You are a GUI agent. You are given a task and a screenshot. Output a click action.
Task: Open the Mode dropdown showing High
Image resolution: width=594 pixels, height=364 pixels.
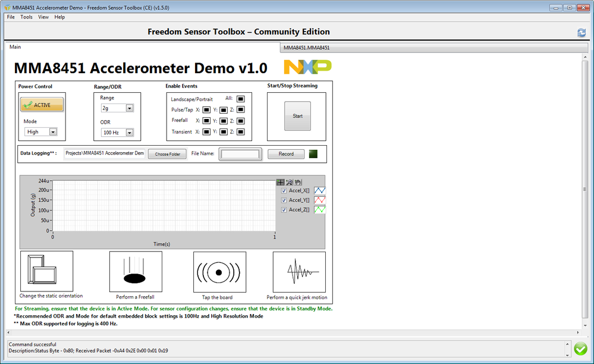pos(40,132)
